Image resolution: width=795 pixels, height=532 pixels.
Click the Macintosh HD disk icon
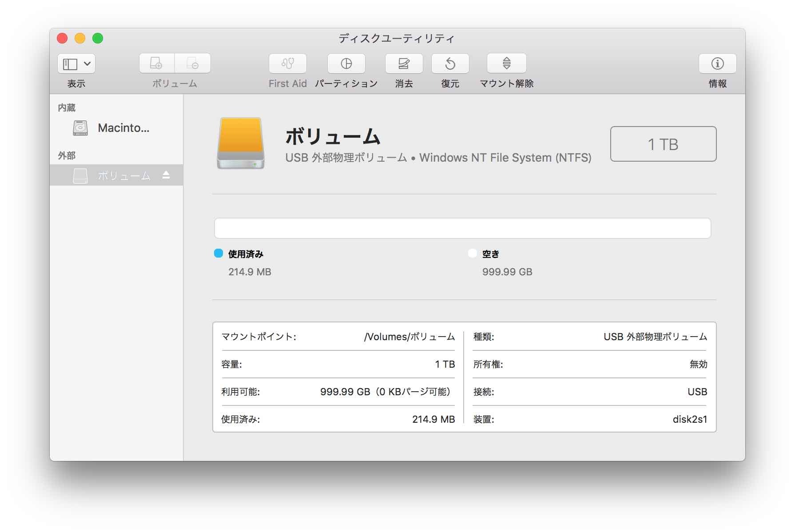pyautogui.click(x=80, y=128)
